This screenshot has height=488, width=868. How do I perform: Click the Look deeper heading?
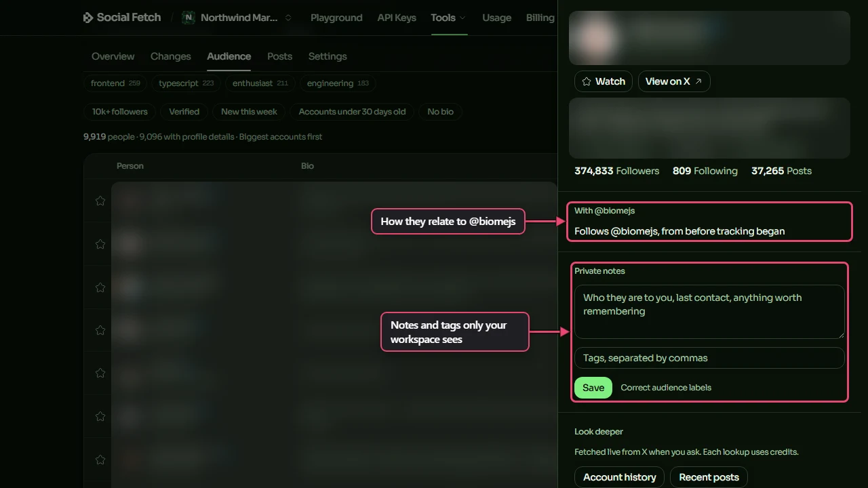(x=599, y=432)
